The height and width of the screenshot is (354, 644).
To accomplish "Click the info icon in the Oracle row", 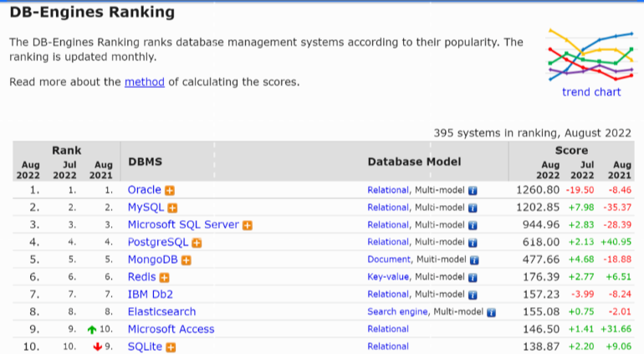I will point(473,190).
